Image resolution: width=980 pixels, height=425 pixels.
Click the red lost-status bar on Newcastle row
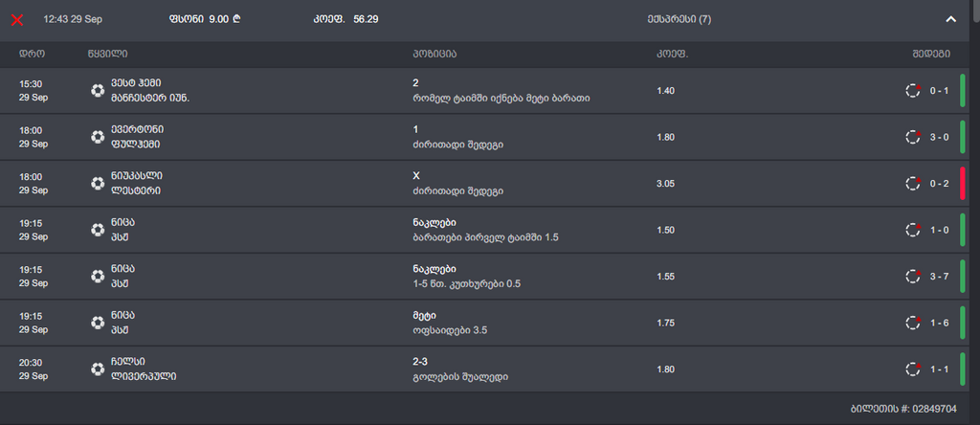click(x=962, y=184)
